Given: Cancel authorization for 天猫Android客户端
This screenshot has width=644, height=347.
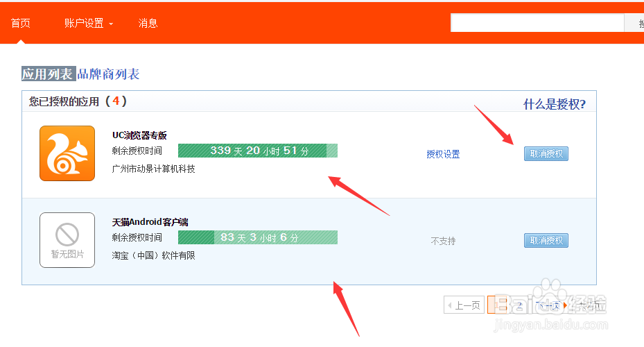Looking at the screenshot, I should point(546,241).
